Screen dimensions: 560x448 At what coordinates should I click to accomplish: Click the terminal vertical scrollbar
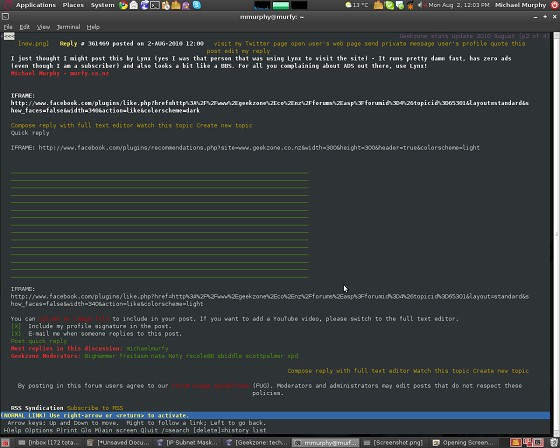pos(556,234)
